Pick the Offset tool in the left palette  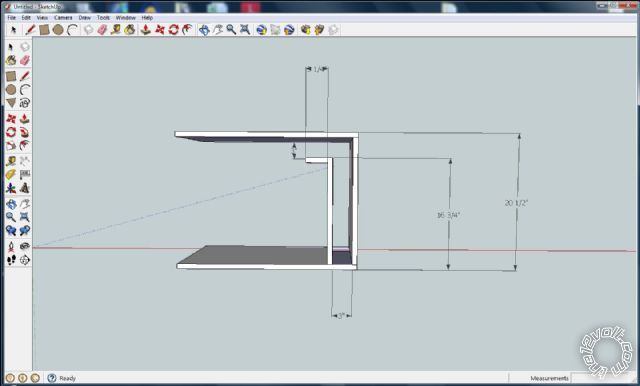(x=25, y=146)
